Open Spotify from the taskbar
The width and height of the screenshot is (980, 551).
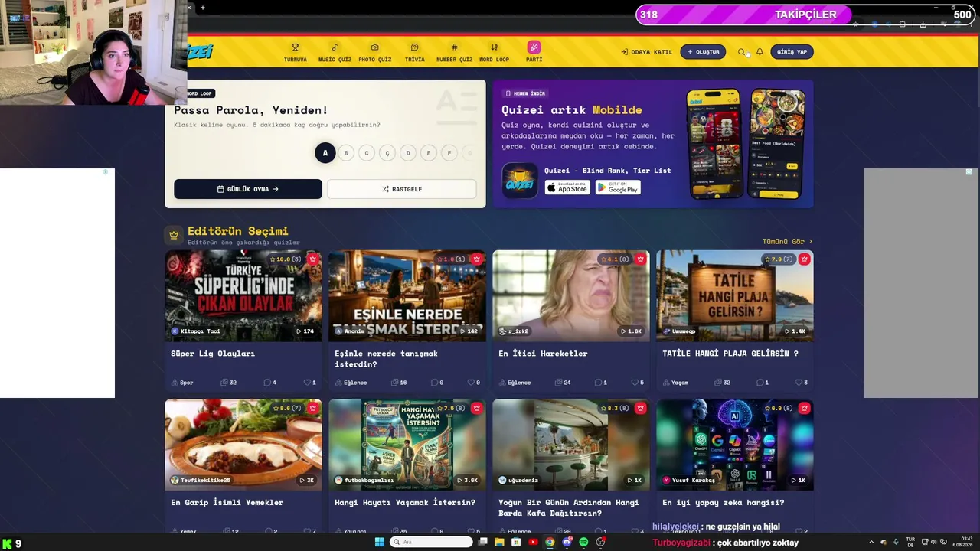pyautogui.click(x=583, y=543)
